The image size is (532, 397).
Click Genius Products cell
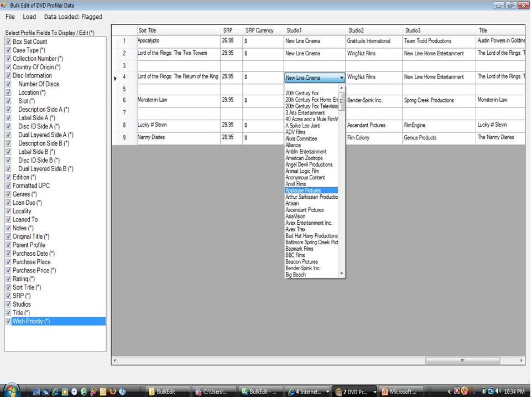point(439,137)
